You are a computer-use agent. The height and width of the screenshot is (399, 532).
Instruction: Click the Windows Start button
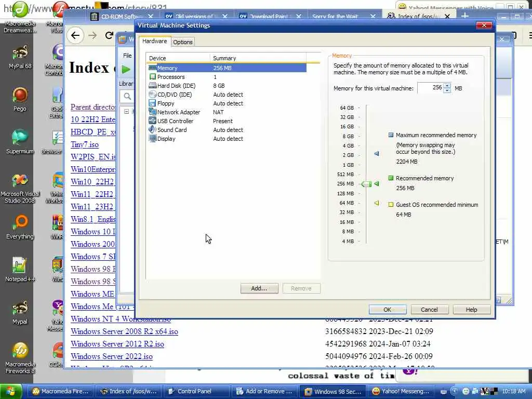click(x=11, y=391)
